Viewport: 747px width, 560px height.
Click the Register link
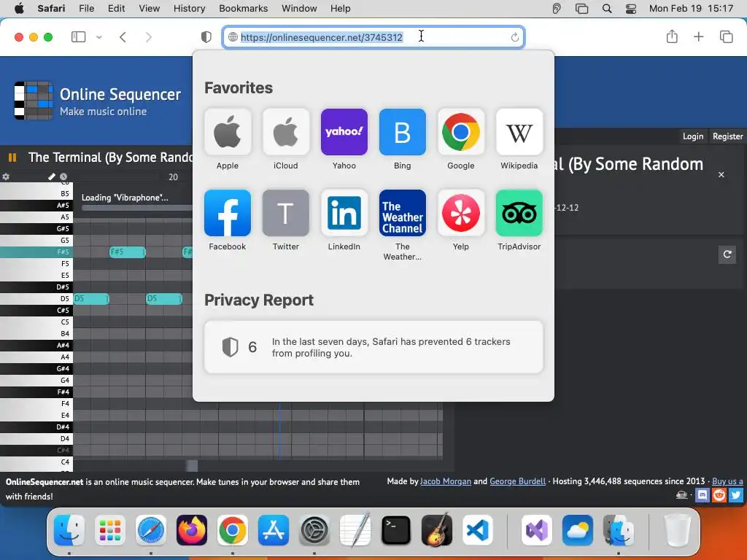pos(727,136)
